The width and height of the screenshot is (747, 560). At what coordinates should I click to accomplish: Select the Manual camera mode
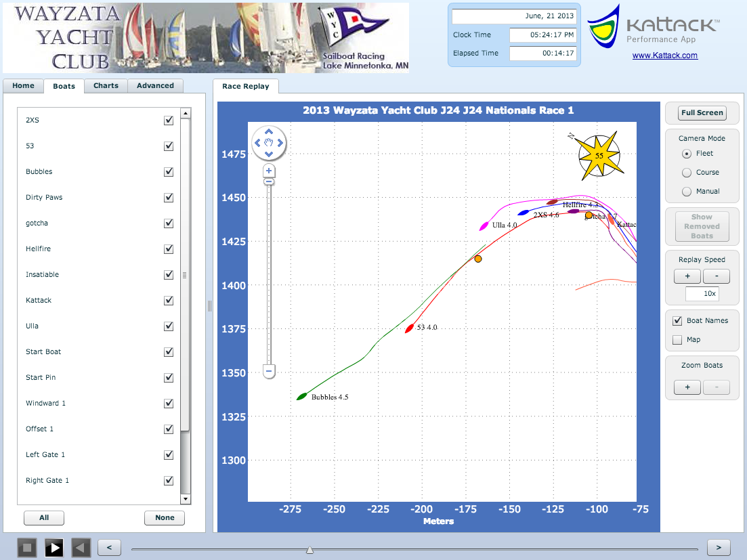(x=687, y=192)
